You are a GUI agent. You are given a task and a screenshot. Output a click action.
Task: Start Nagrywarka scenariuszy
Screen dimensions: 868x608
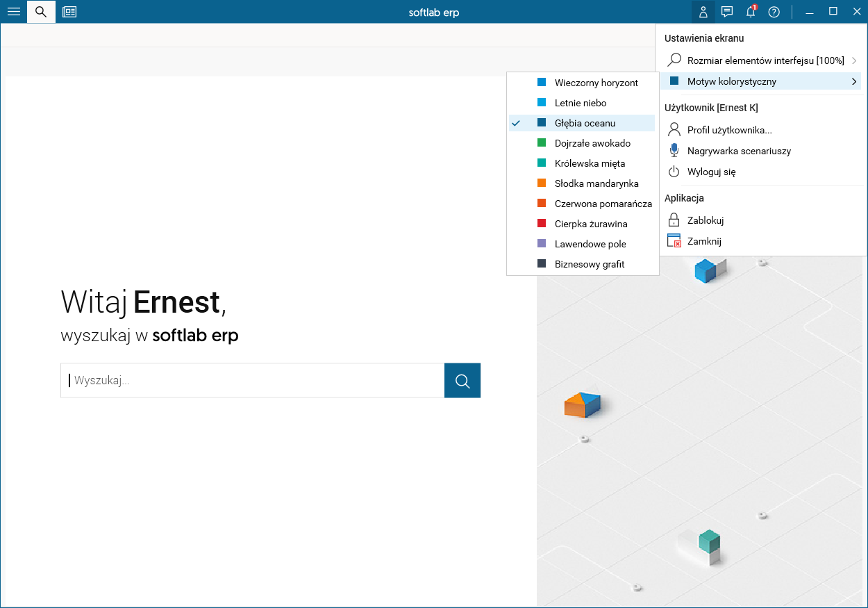point(760,151)
